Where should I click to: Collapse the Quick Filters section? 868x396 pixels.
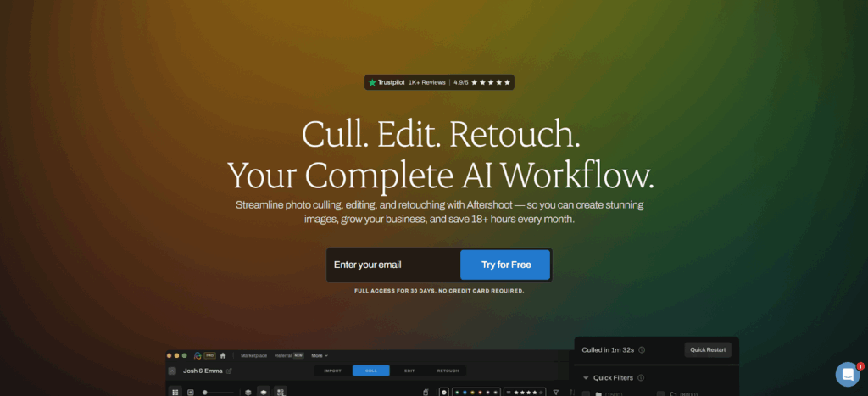tap(585, 378)
